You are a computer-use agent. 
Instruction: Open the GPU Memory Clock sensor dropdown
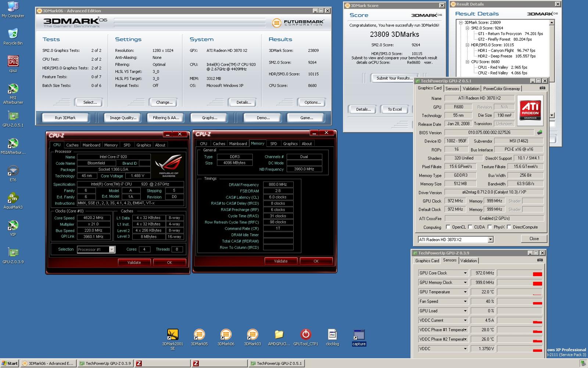(x=465, y=283)
